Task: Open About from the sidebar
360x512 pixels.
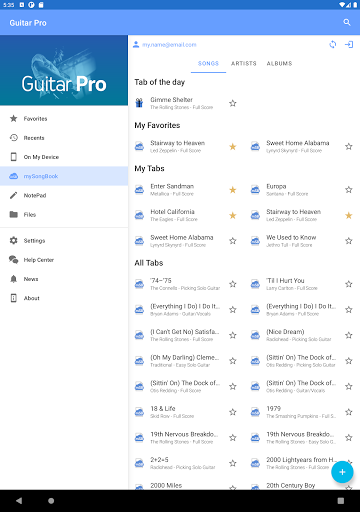Action: click(64, 298)
